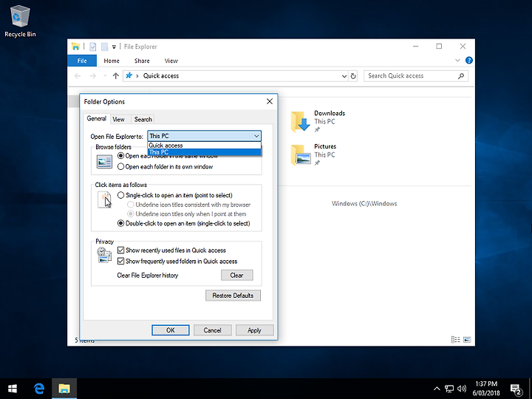The height and width of the screenshot is (399, 532).
Task: Click the Windows (C:)\Windows path text
Action: click(364, 204)
